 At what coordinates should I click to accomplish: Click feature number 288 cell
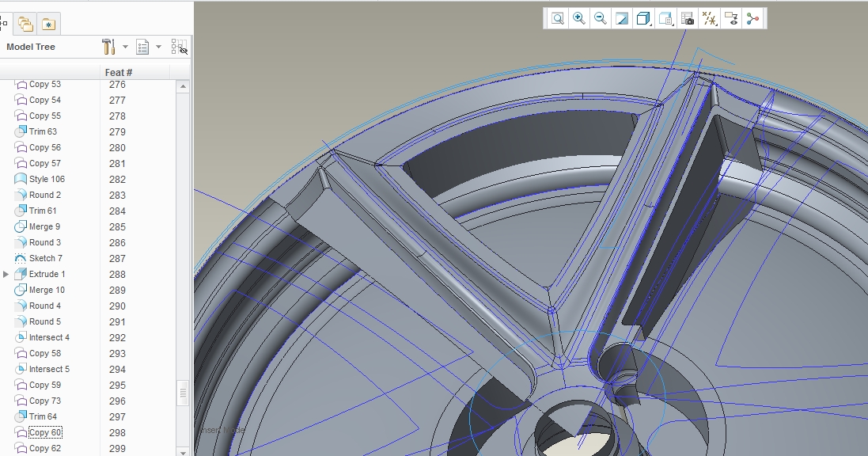[x=117, y=274]
